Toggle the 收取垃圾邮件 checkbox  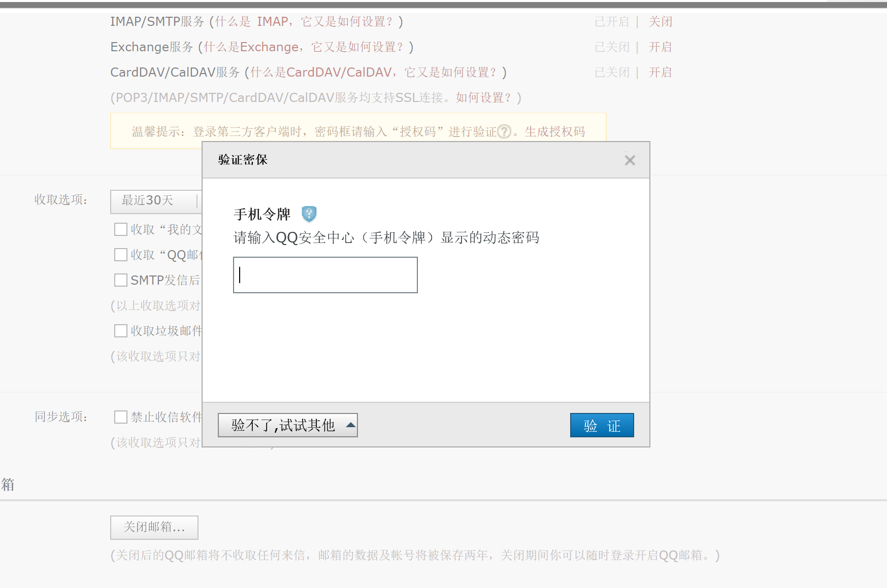click(x=121, y=331)
